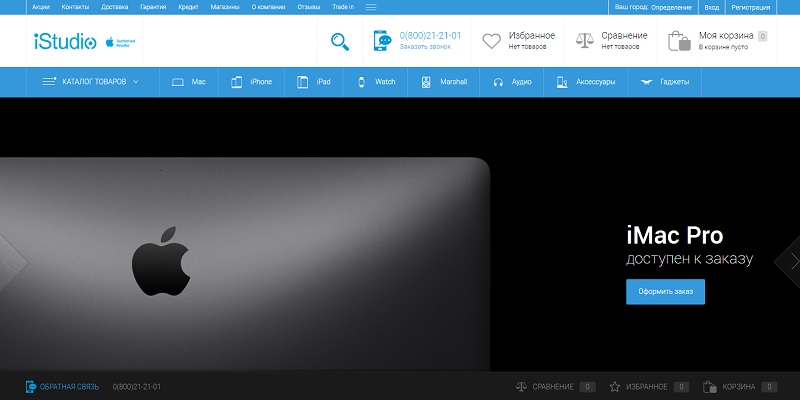Screen dimensions: 800x400
Task: Click the header phone number 0(800)21-21-01
Action: (x=430, y=36)
